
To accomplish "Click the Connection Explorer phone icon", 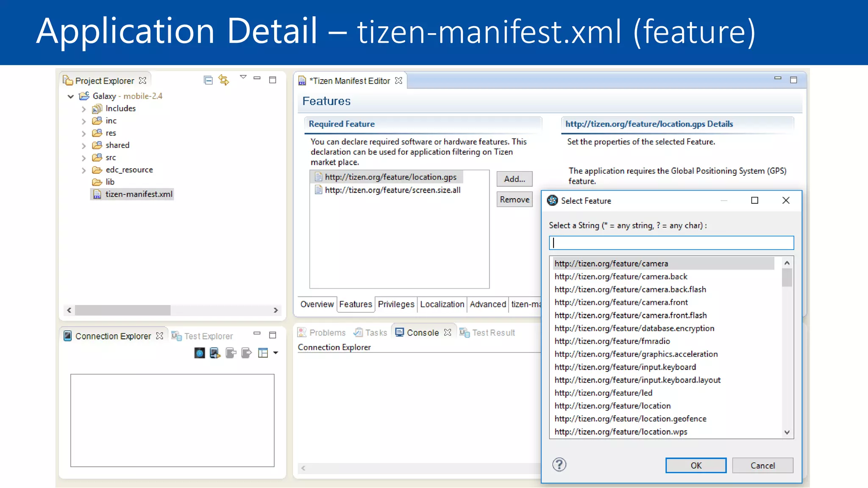I will click(67, 336).
